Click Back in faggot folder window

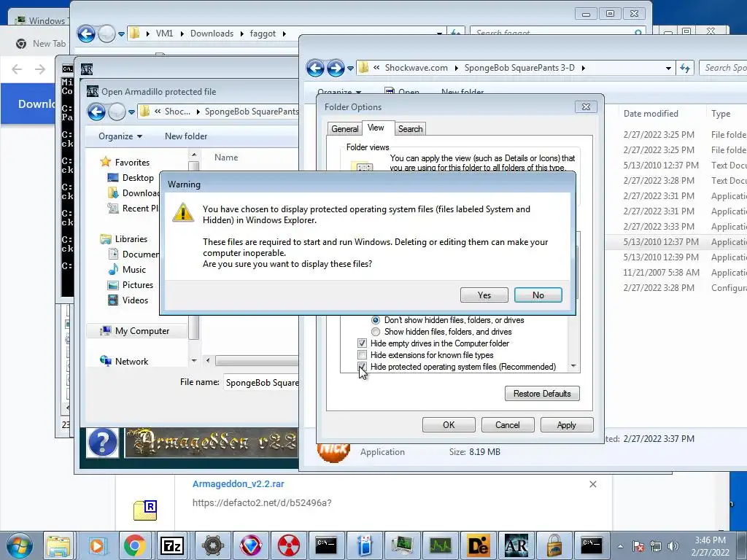pyautogui.click(x=86, y=34)
